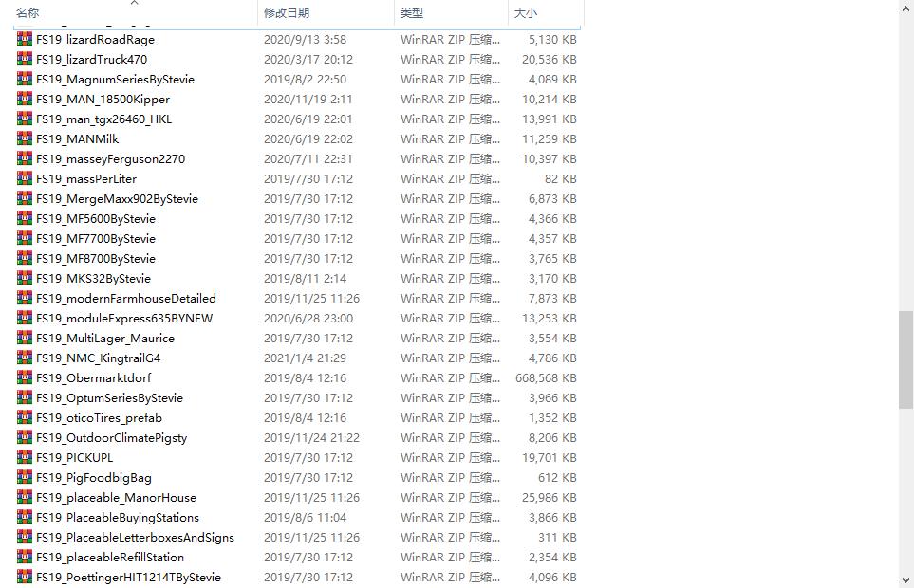Screen dimensions: 914x588
Task: Click the FS19_PigFoodbigBag file icon
Action: (25, 477)
